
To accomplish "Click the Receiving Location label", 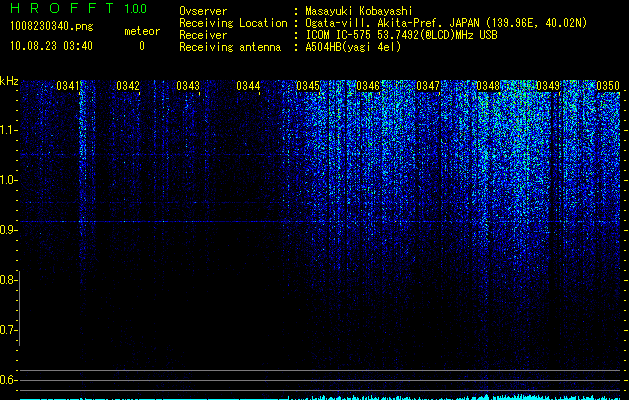I will (233, 23).
